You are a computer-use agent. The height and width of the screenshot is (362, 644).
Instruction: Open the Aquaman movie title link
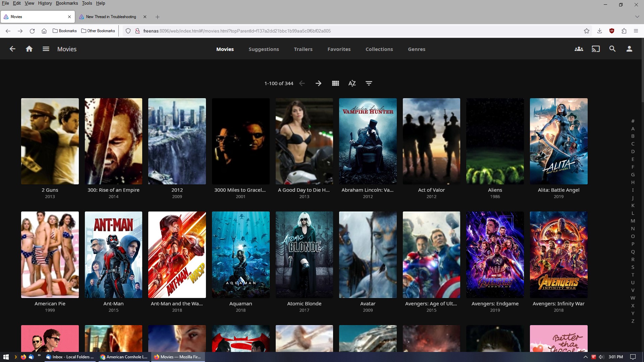[240, 304]
